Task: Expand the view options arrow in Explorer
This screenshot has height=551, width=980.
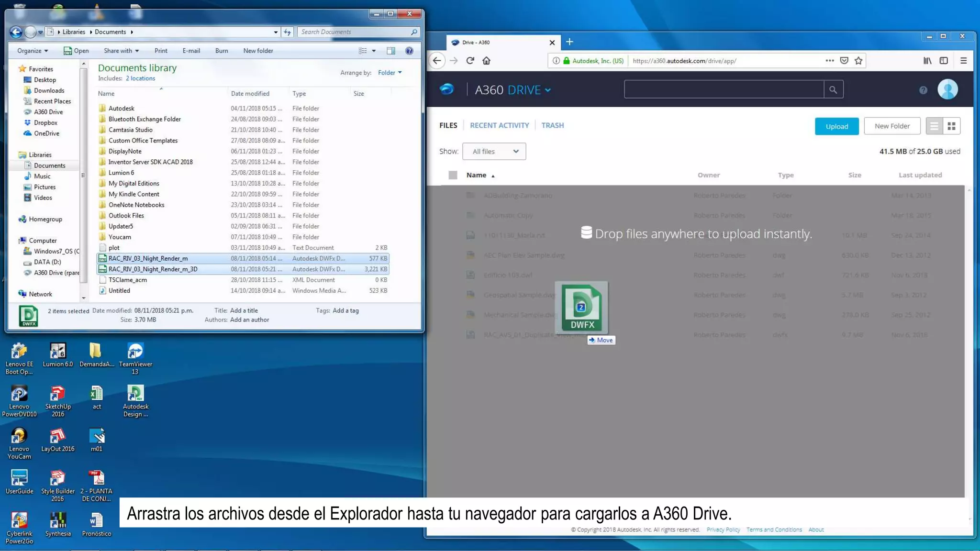Action: tap(374, 51)
